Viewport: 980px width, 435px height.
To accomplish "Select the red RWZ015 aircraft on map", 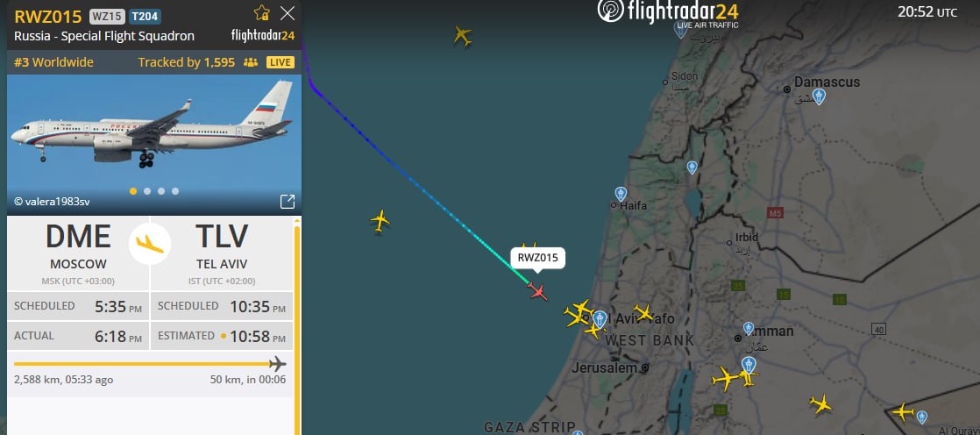I will tap(537, 291).
